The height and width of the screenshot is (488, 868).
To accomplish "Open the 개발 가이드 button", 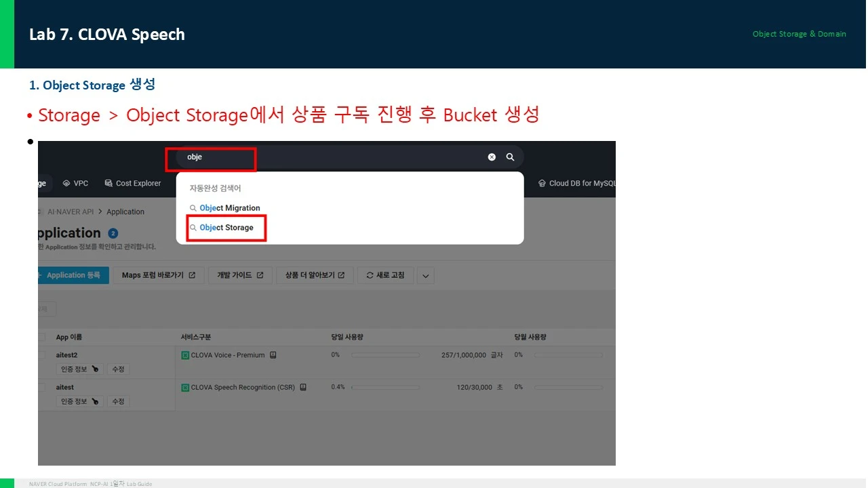I will point(240,275).
